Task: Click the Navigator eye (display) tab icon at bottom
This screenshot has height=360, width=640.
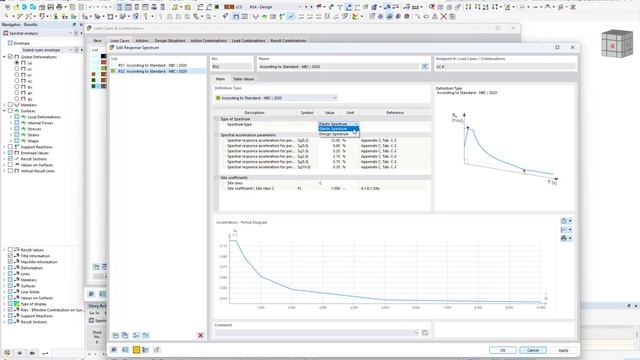Action: click(20, 353)
